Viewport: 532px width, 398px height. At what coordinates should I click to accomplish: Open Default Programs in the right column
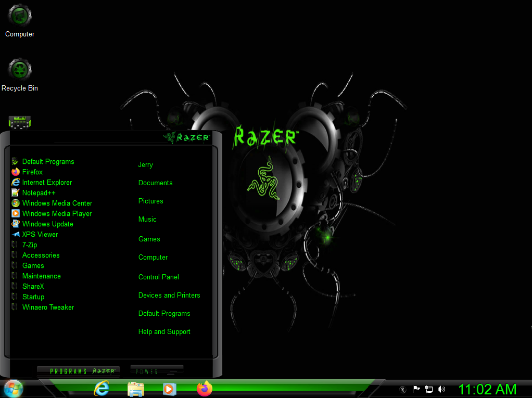(164, 314)
